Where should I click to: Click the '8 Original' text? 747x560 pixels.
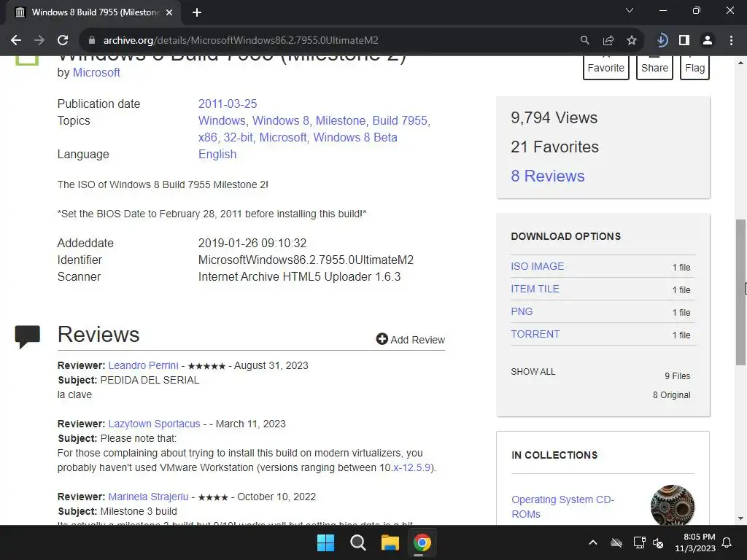(x=671, y=394)
